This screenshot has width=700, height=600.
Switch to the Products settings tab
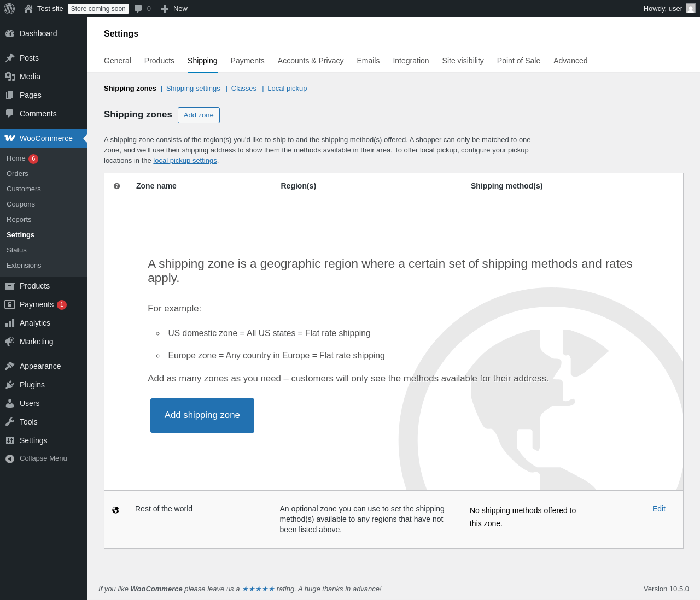159,61
